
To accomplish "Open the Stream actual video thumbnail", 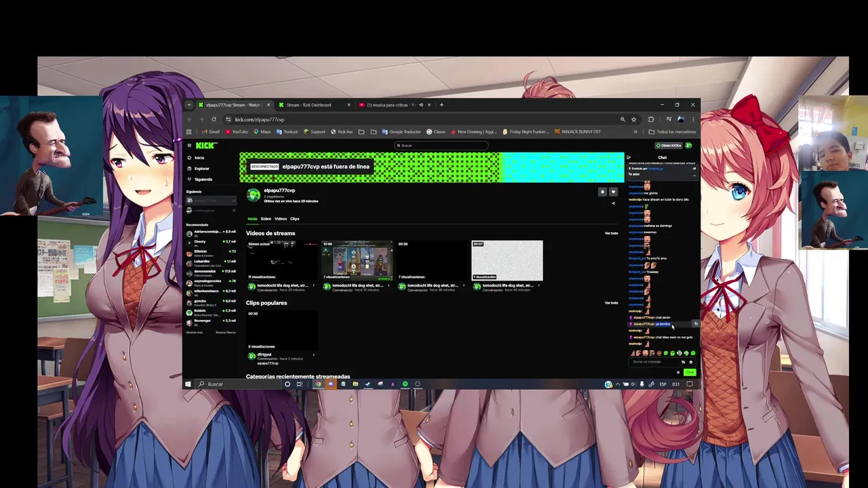I will pos(282,260).
